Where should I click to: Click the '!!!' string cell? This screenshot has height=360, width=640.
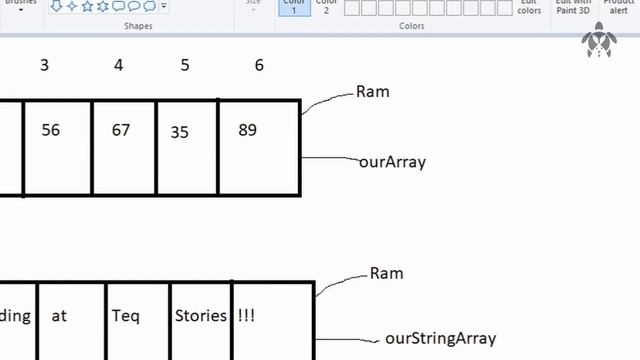[247, 315]
